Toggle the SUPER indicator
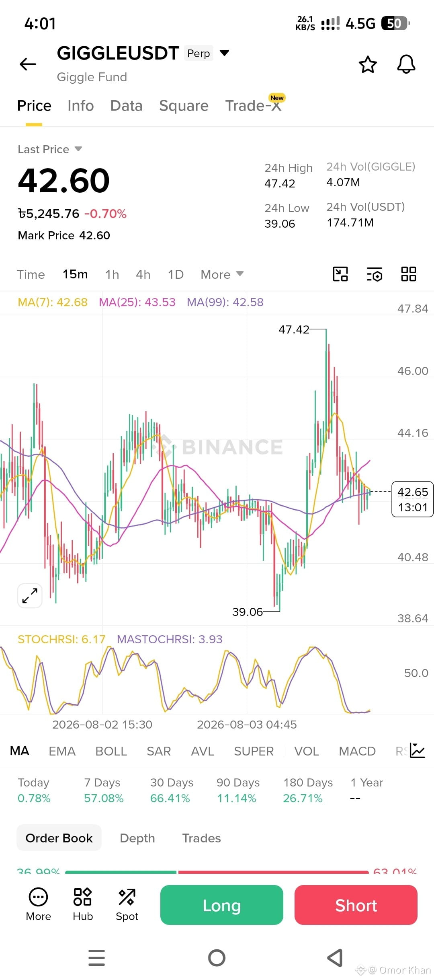 (254, 751)
